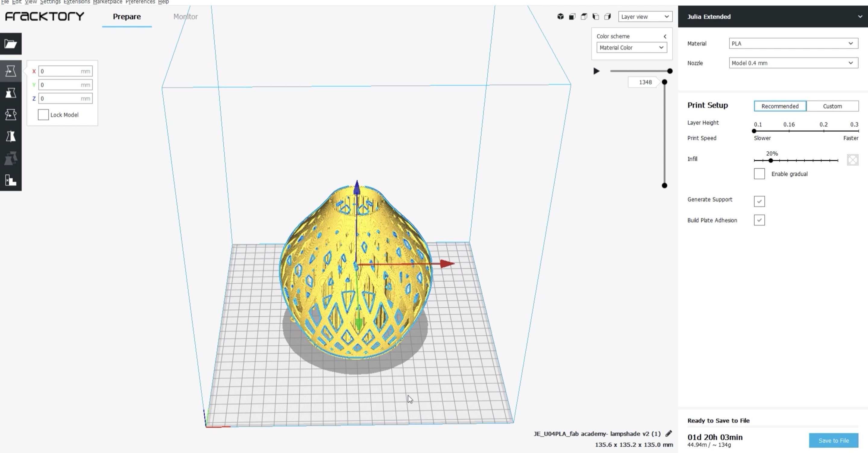Switch to left side camera view icon
The height and width of the screenshot is (453, 868).
(596, 16)
